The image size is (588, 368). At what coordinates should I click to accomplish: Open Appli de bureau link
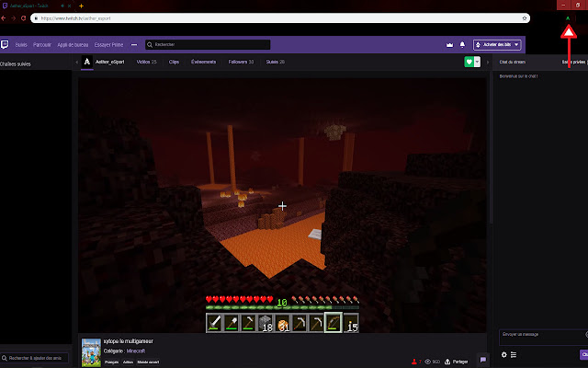[x=73, y=45]
